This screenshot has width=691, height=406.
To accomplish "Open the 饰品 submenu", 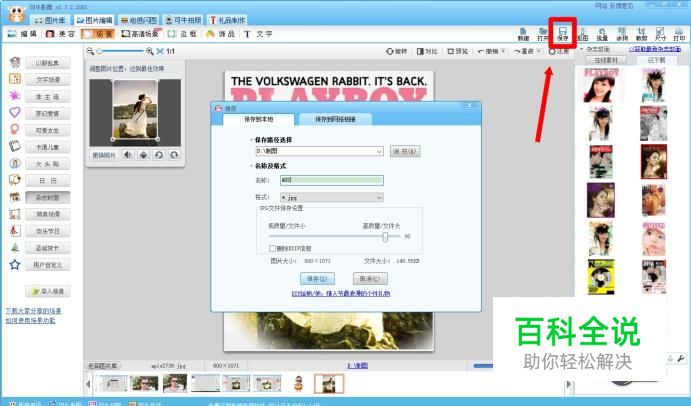I will pyautogui.click(x=220, y=34).
